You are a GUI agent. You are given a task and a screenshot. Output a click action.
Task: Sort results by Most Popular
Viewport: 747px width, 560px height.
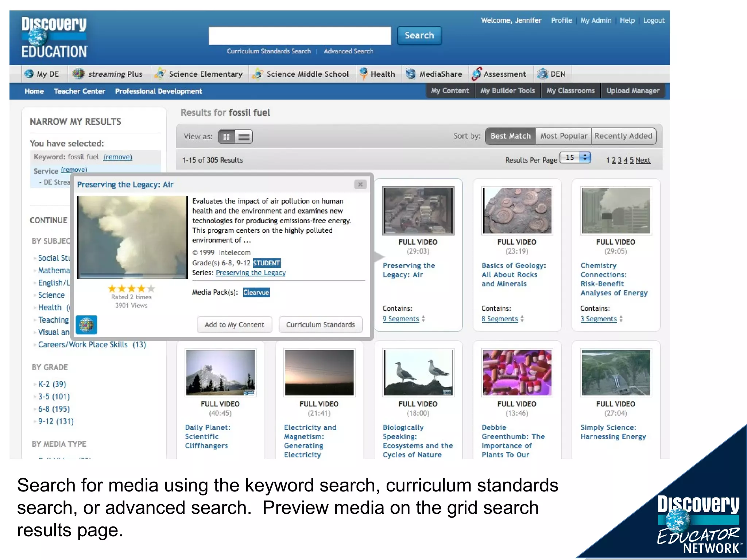pos(564,136)
